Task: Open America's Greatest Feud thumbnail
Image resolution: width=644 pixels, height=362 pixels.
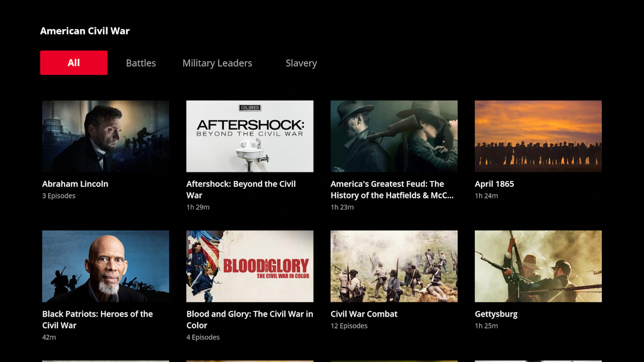Action: [394, 136]
